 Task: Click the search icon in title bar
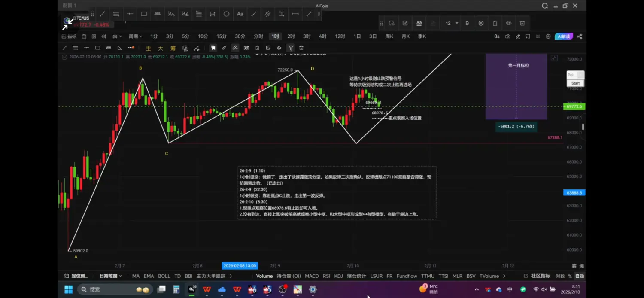tap(545, 6)
